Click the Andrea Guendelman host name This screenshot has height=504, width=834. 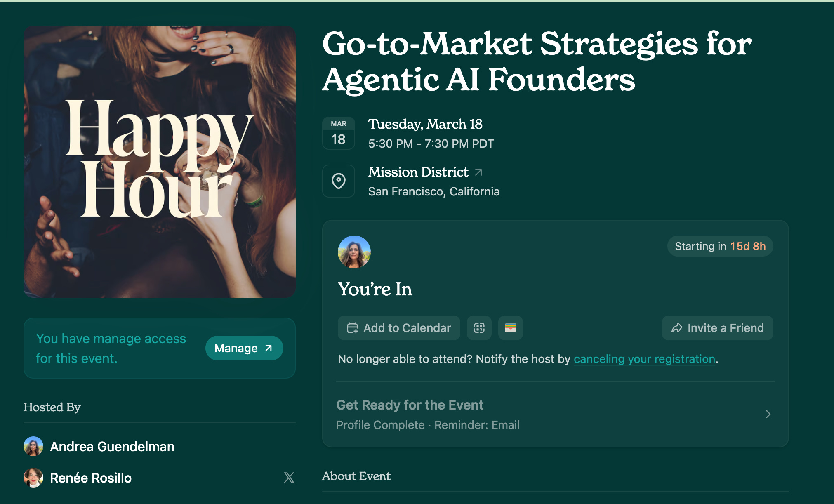[112, 446]
